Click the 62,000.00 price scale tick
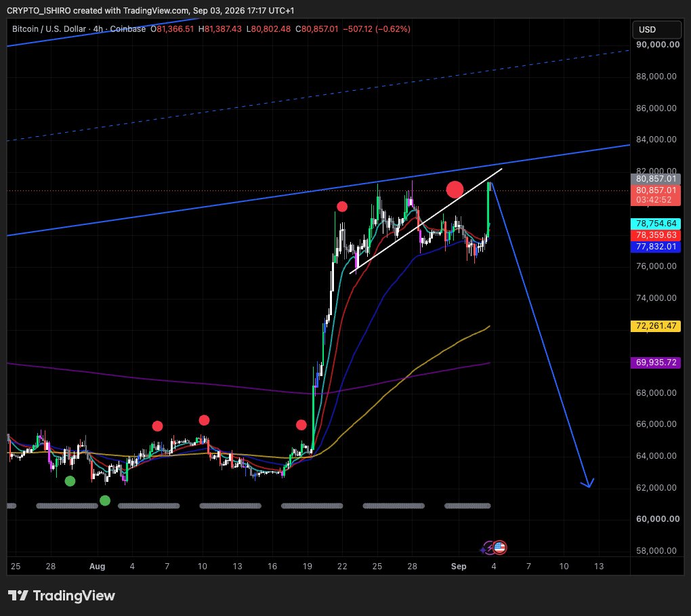The height and width of the screenshot is (616, 691). [656, 487]
